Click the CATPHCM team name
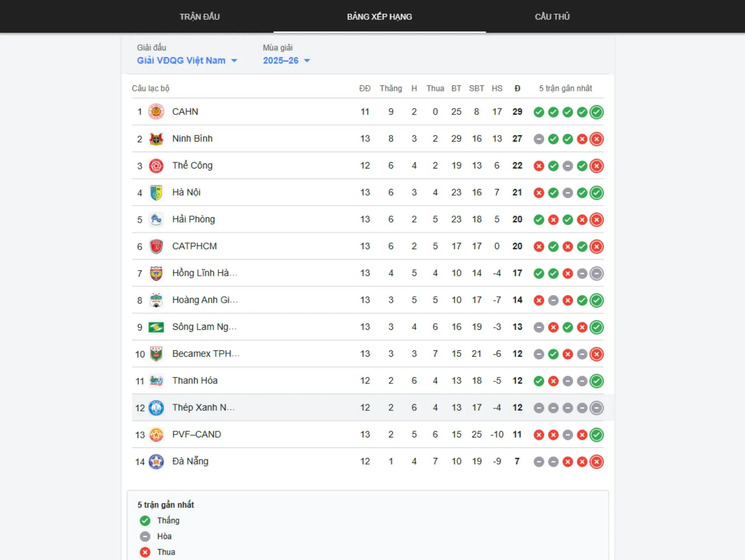745x560 pixels. (x=194, y=246)
